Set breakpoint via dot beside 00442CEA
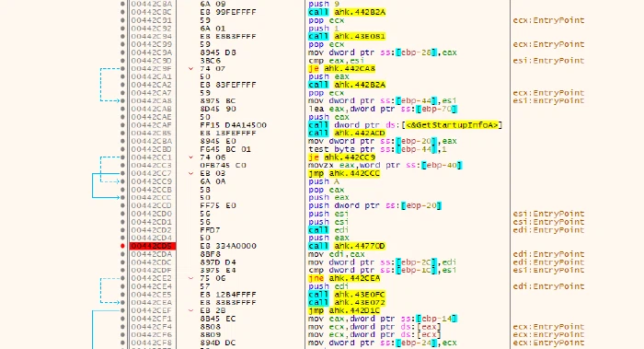644x349 pixels. click(122, 303)
